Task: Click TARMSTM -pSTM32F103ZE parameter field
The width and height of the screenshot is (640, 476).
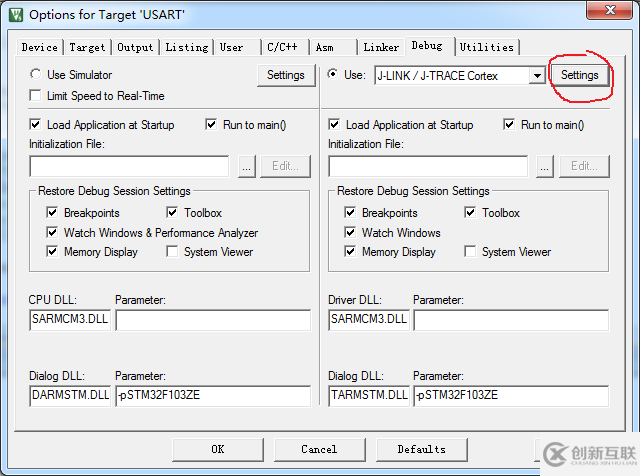Action: click(x=511, y=396)
